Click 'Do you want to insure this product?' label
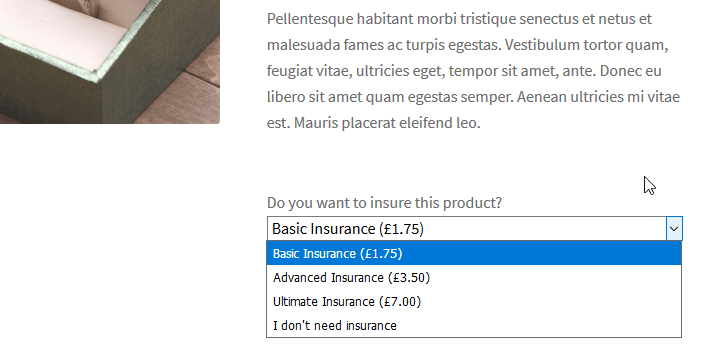702x360 pixels. click(384, 203)
